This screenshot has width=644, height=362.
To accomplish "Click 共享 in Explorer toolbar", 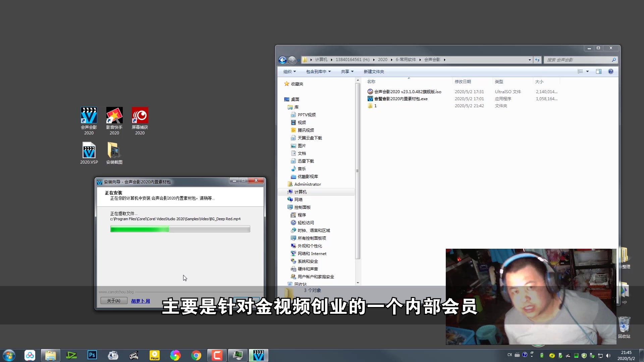I will tap(347, 72).
